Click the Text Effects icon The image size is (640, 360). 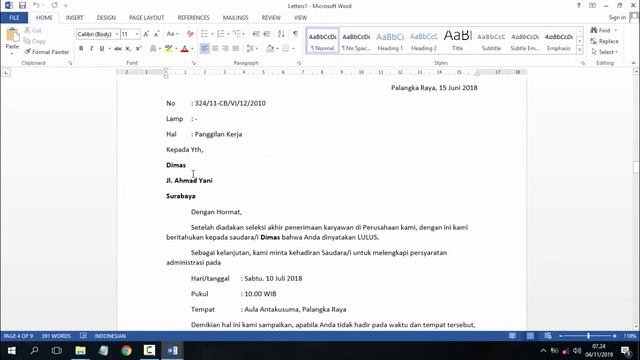(153, 49)
